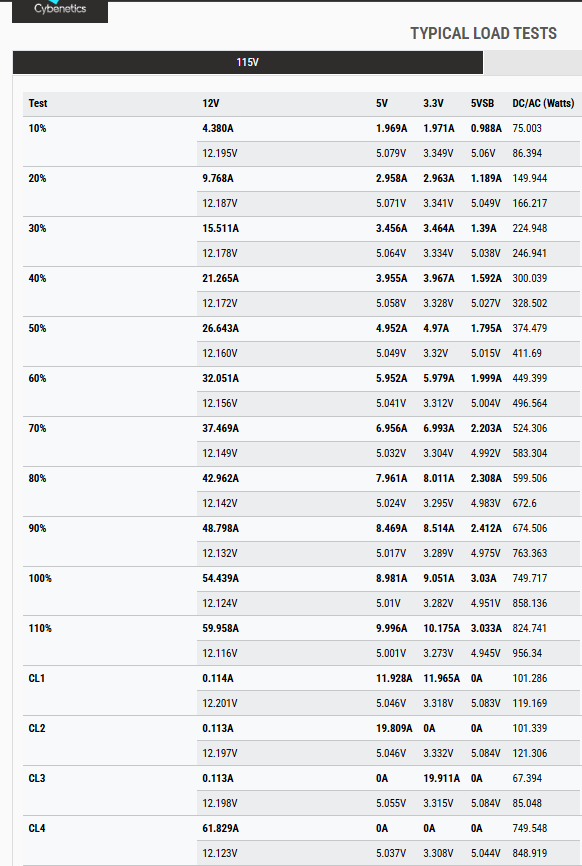582x866 pixels.
Task: Click the 3.3V column header
Action: point(433,103)
